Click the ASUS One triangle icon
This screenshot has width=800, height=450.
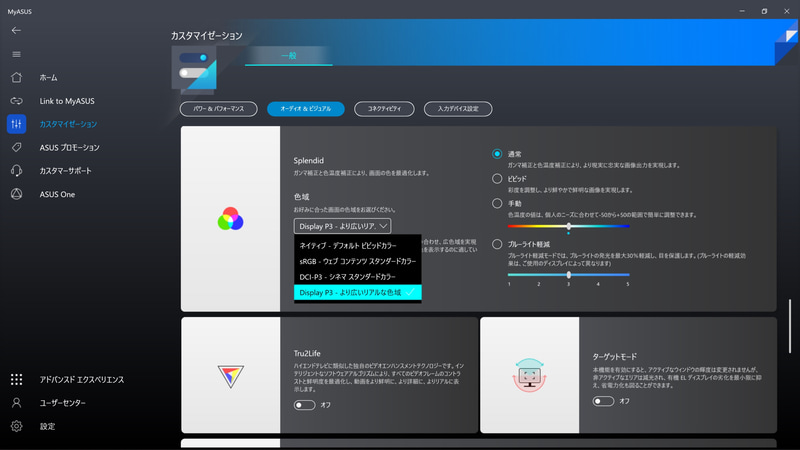click(x=16, y=194)
